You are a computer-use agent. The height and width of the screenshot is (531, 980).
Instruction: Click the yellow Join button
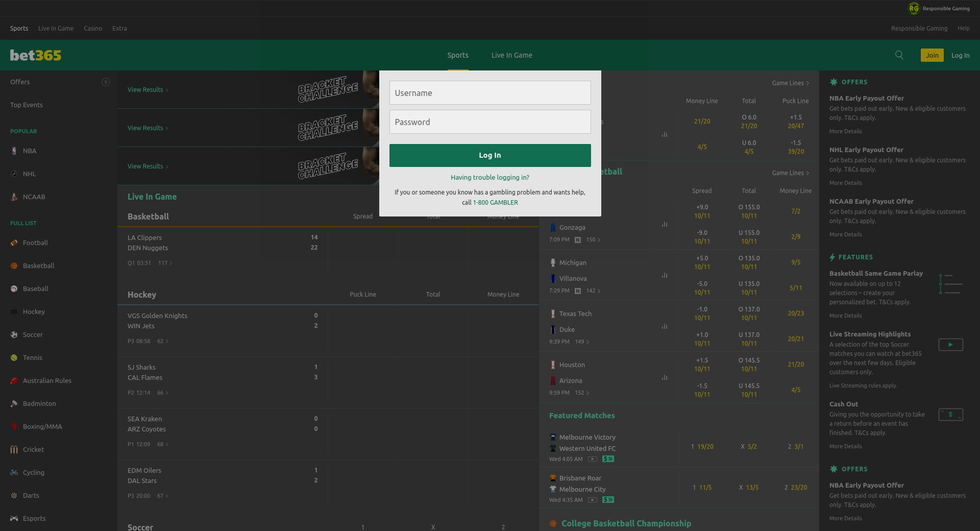[x=932, y=55]
